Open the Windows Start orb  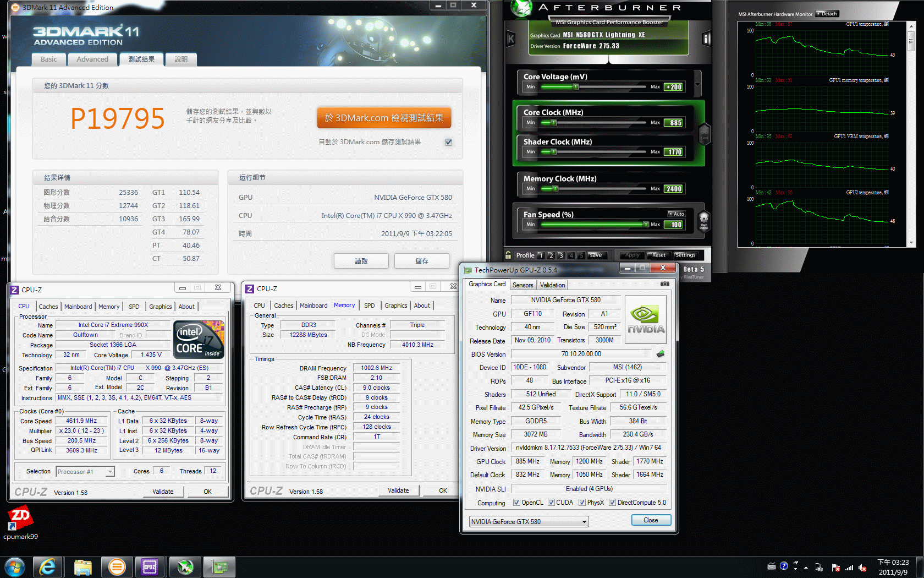click(x=14, y=566)
